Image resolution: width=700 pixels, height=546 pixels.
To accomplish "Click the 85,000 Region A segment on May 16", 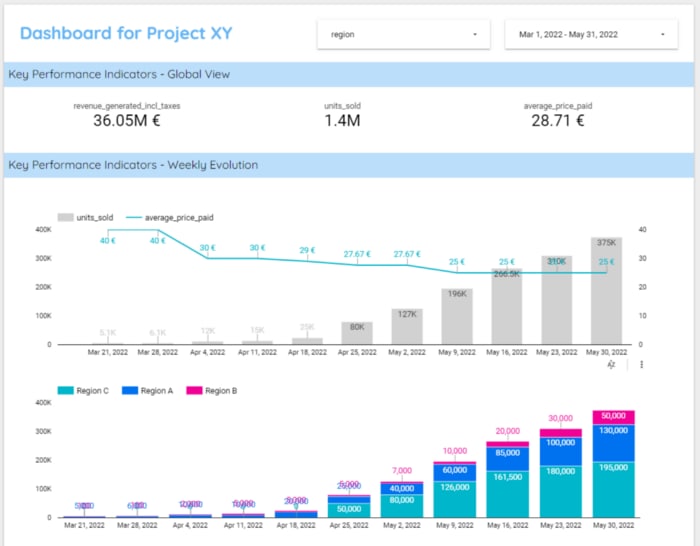I will 508,459.
